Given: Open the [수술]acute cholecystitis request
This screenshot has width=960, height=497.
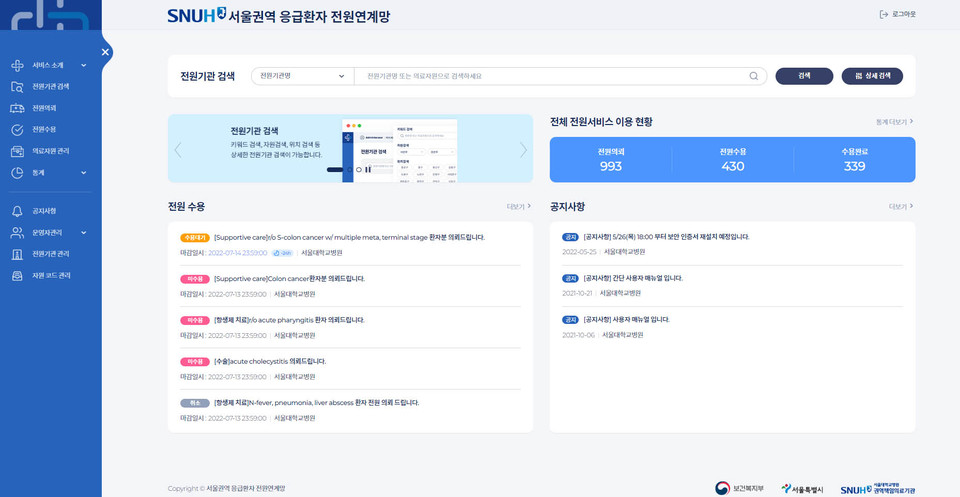Looking at the screenshot, I should tap(270, 362).
